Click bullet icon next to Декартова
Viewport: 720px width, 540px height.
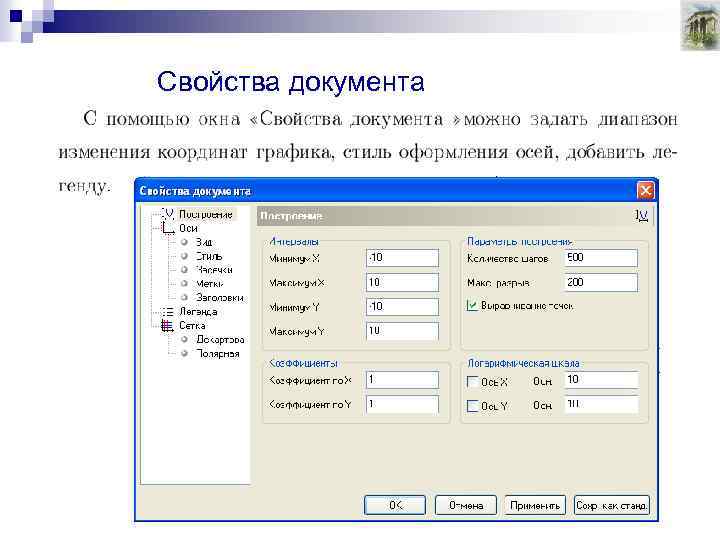click(185, 339)
